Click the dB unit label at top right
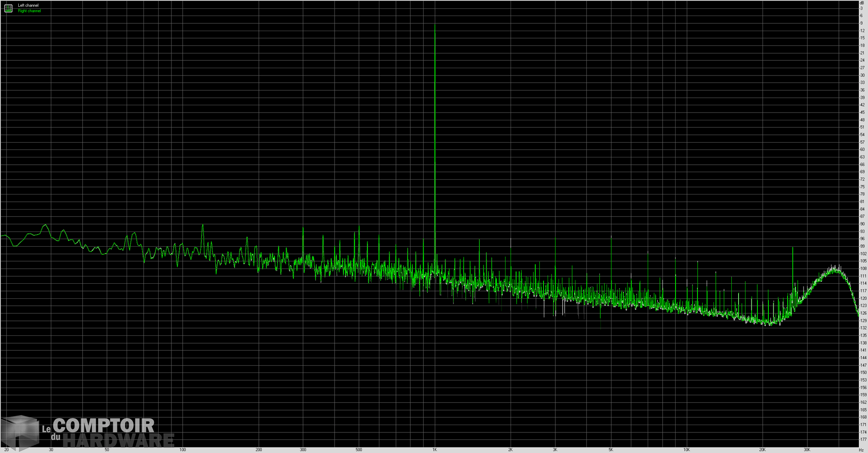Screen dimensions: 868x453 click(862, 3)
